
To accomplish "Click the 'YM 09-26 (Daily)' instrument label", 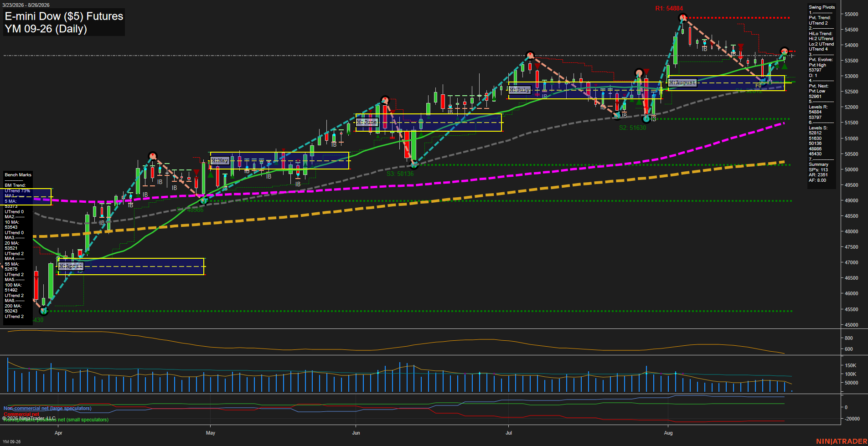I will [x=46, y=29].
